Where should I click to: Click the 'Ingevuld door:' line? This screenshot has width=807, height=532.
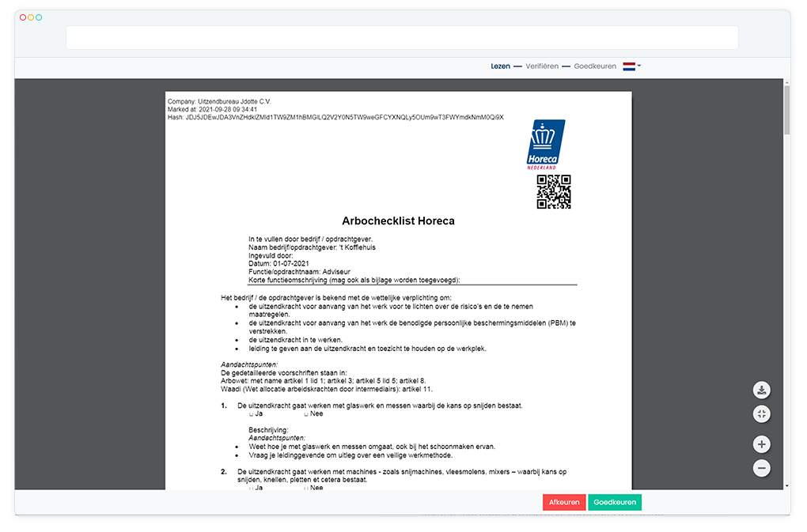pos(271,255)
